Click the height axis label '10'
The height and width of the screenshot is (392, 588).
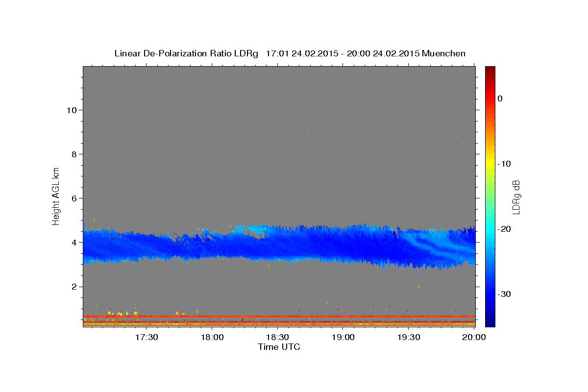tap(72, 110)
